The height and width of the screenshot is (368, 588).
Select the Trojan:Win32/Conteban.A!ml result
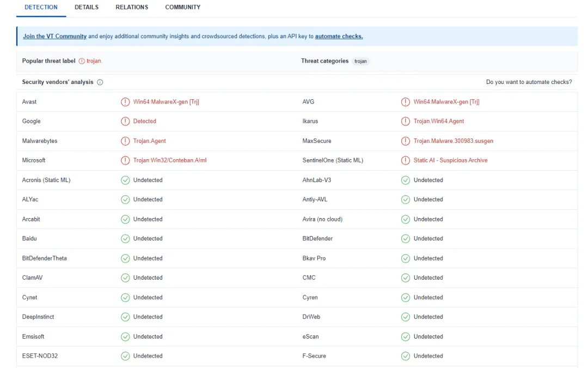point(170,160)
